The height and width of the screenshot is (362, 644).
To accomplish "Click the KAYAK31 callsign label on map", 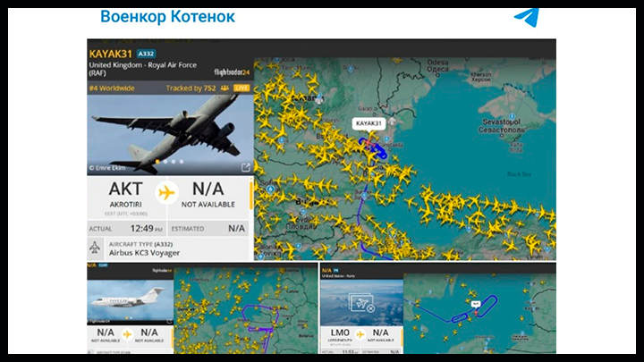I will coord(369,123).
